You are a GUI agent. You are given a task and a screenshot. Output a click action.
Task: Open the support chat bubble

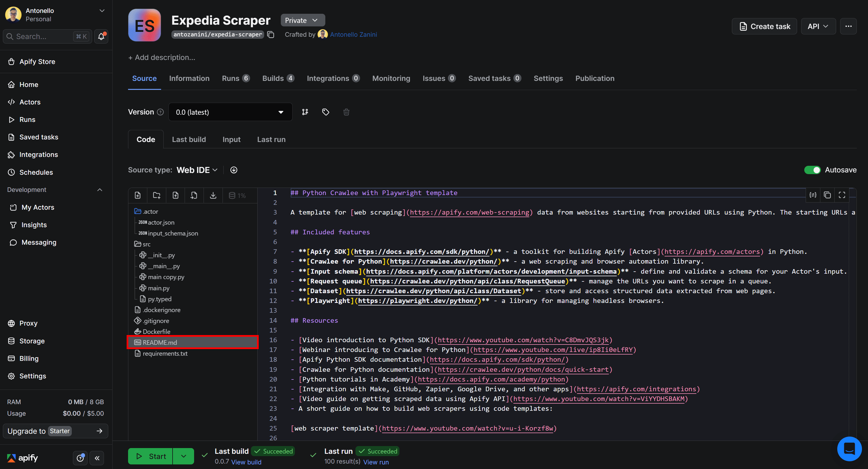pyautogui.click(x=849, y=448)
